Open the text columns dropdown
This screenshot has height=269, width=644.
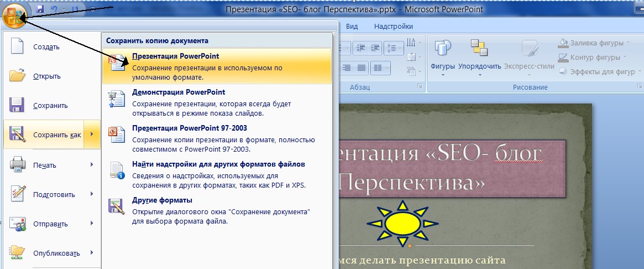(380, 68)
